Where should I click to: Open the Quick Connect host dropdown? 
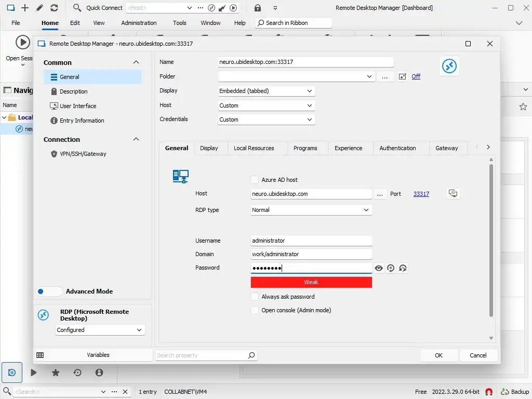pyautogui.click(x=189, y=7)
